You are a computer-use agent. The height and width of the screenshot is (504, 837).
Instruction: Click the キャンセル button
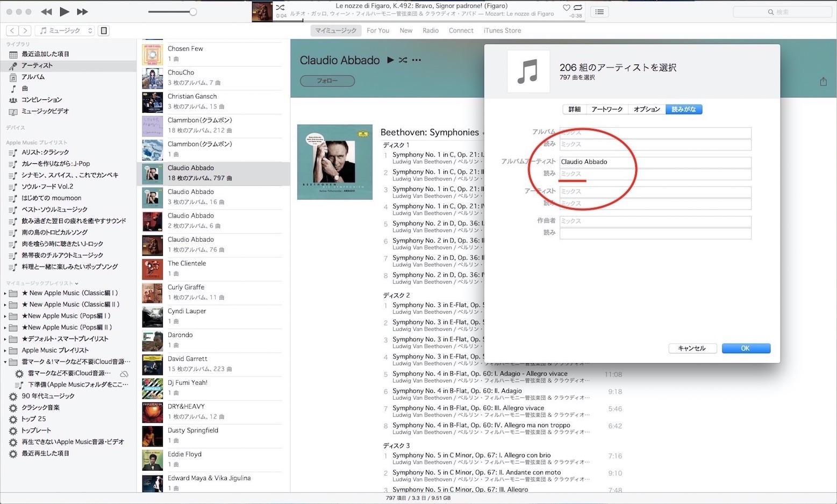coord(692,348)
